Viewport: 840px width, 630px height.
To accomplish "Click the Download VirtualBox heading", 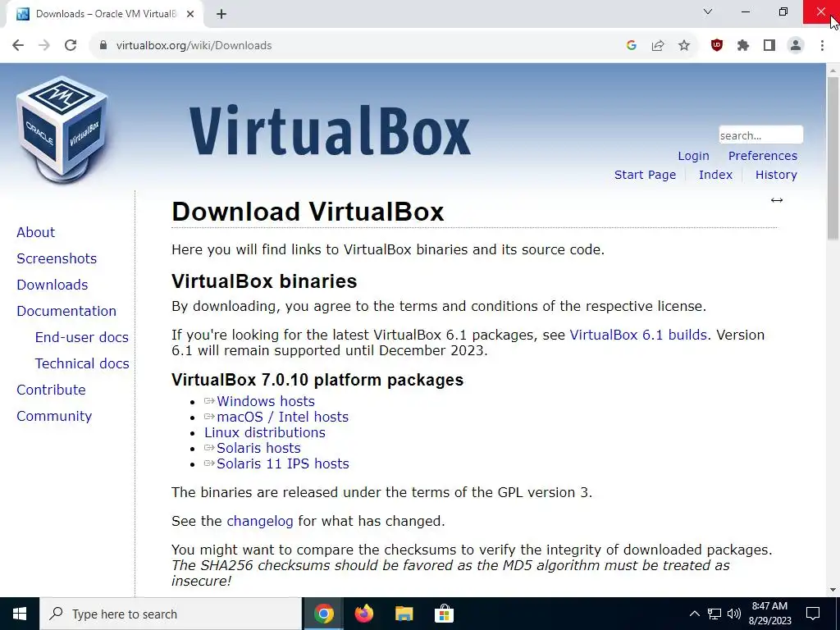I will 308,212.
